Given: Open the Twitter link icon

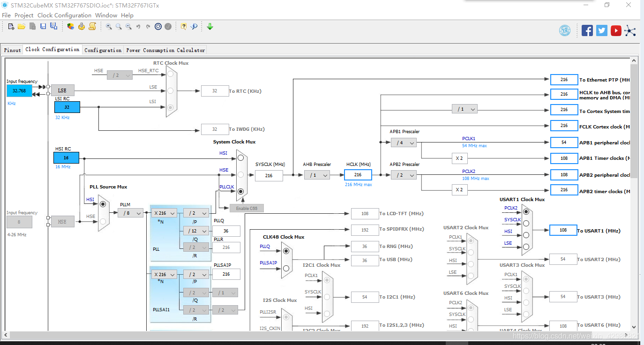Looking at the screenshot, I should pos(602,30).
